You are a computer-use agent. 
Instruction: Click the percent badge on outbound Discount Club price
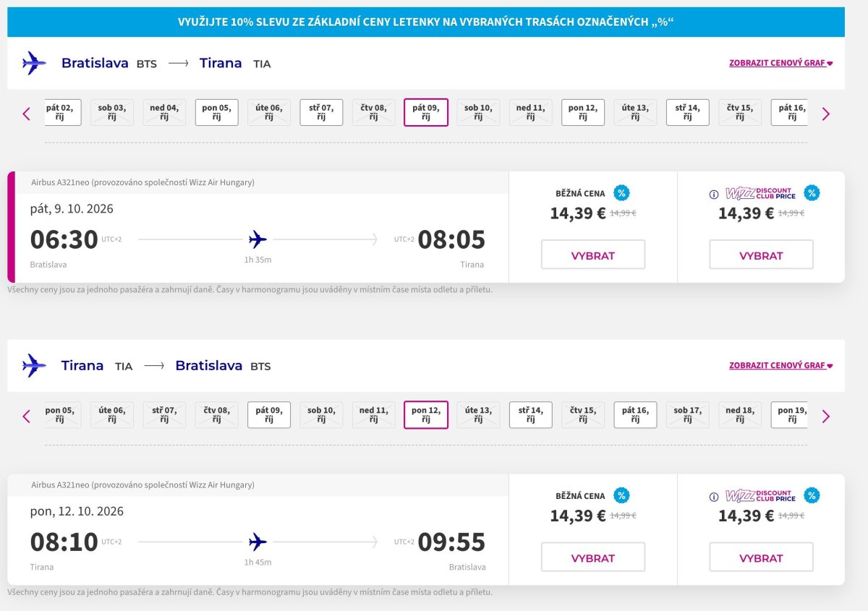(812, 193)
